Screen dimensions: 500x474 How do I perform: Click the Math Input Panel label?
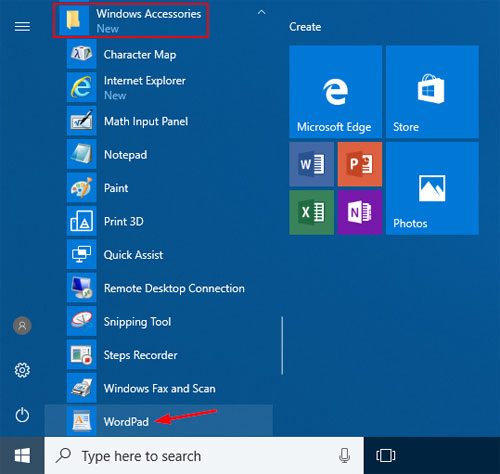click(x=146, y=122)
